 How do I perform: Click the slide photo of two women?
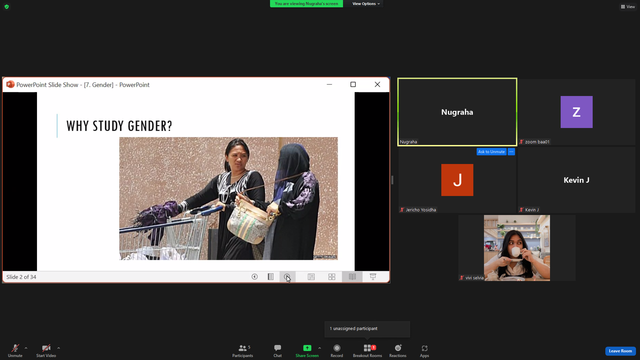[x=228, y=198]
